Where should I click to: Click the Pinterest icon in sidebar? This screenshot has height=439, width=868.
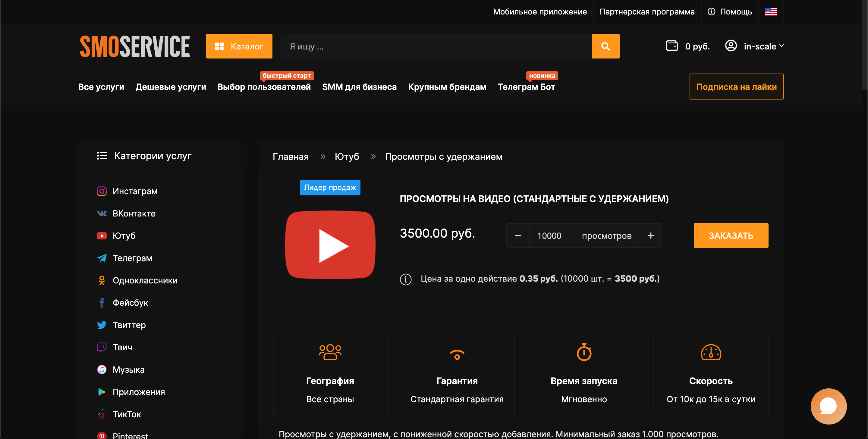coord(102,435)
